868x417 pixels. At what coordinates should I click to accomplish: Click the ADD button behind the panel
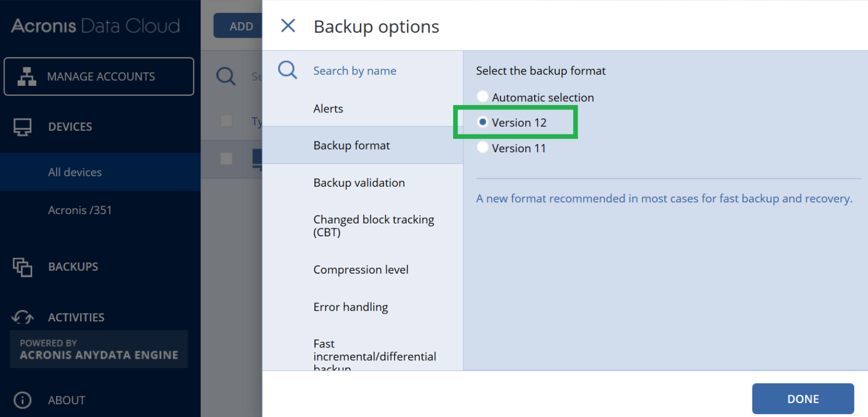238,26
